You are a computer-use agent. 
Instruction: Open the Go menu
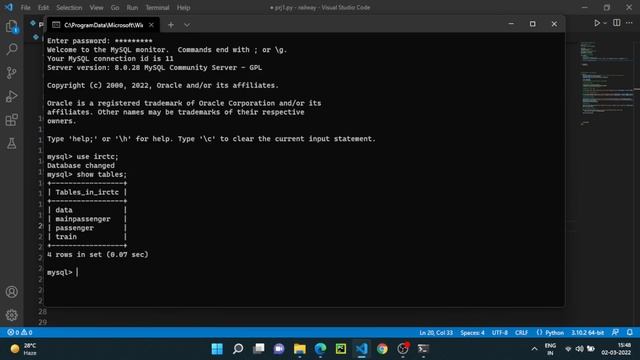point(115,7)
